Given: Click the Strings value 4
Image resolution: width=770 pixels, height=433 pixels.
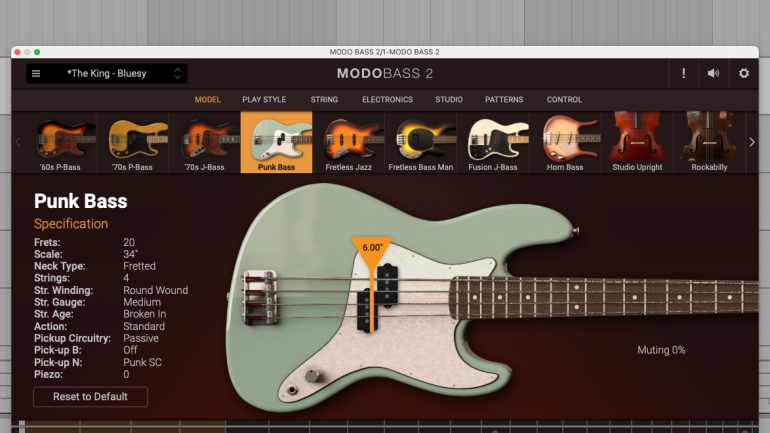Looking at the screenshot, I should pos(126,278).
